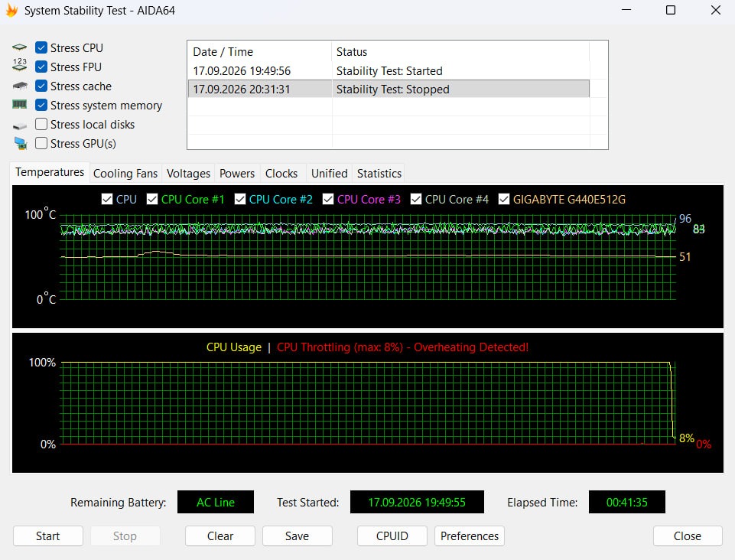735x560 pixels.
Task: Click the Start button
Action: (x=48, y=536)
